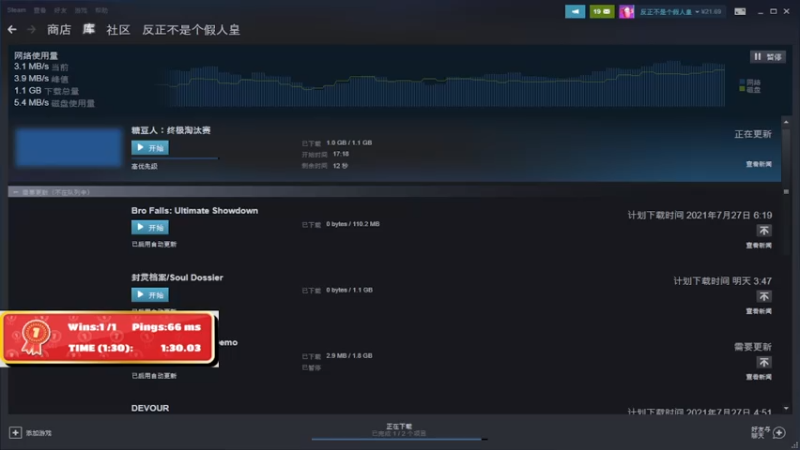Click the 添加游戏 label

39,433
